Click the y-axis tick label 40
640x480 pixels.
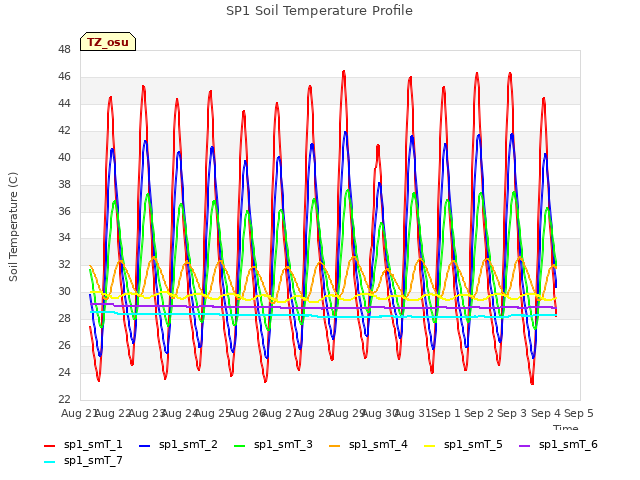pos(64,157)
